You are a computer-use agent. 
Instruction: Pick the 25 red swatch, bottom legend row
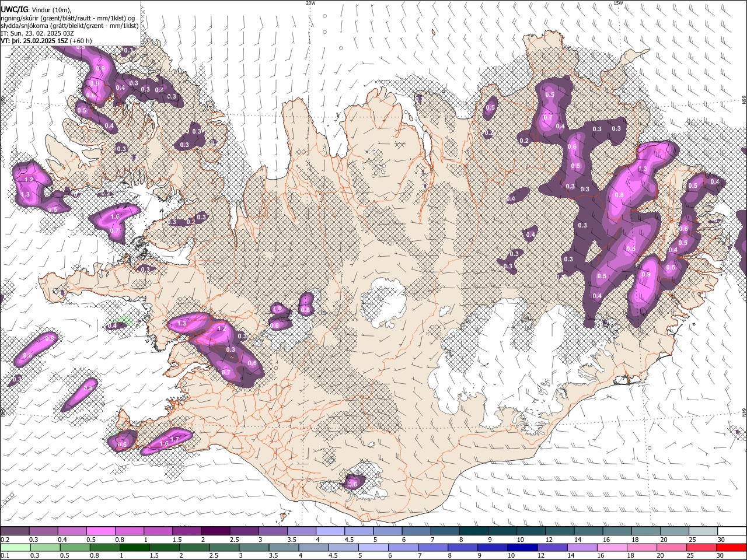pyautogui.click(x=701, y=547)
